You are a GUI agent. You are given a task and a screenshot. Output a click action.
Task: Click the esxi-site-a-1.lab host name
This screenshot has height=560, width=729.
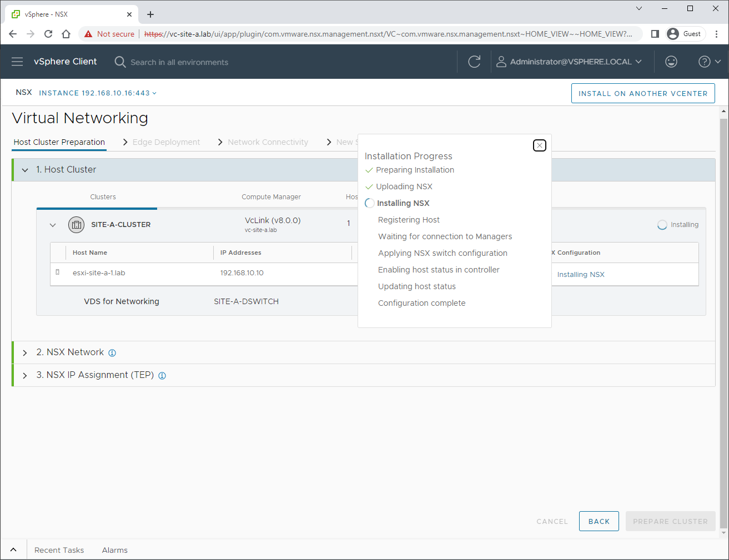click(99, 273)
